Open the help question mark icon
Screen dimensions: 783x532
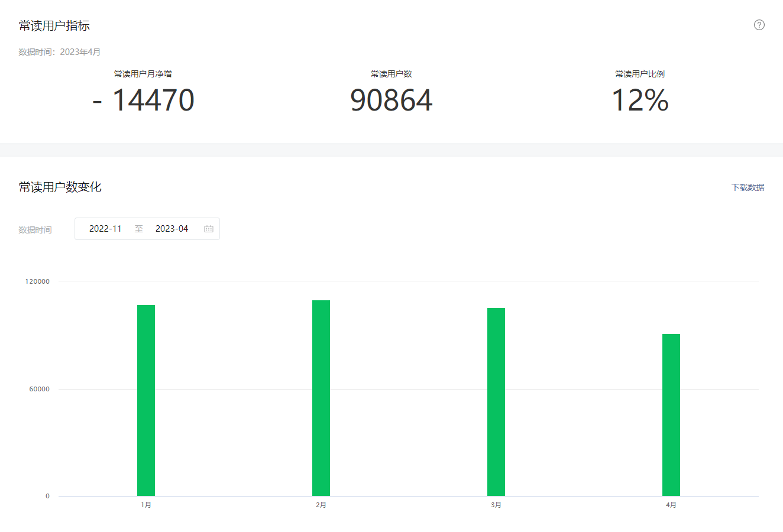759,25
